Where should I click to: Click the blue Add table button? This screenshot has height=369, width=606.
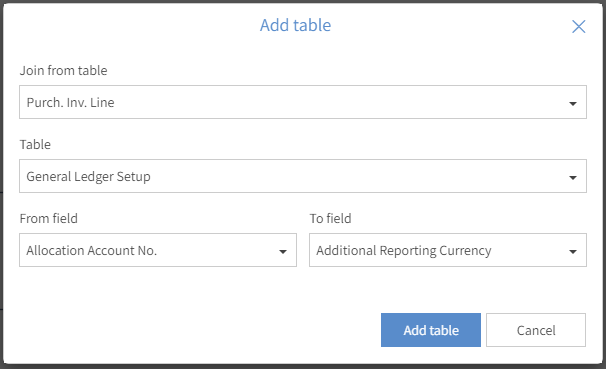(x=431, y=330)
